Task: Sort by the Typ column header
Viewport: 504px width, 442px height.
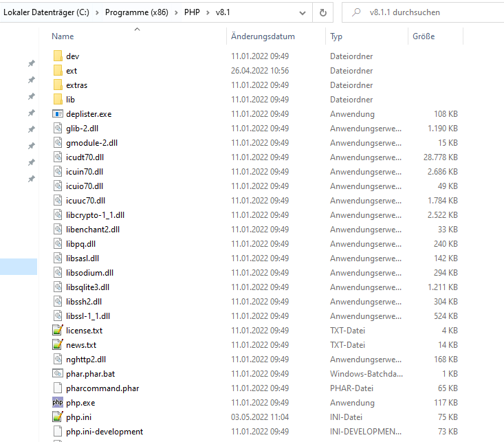Action: pos(336,36)
